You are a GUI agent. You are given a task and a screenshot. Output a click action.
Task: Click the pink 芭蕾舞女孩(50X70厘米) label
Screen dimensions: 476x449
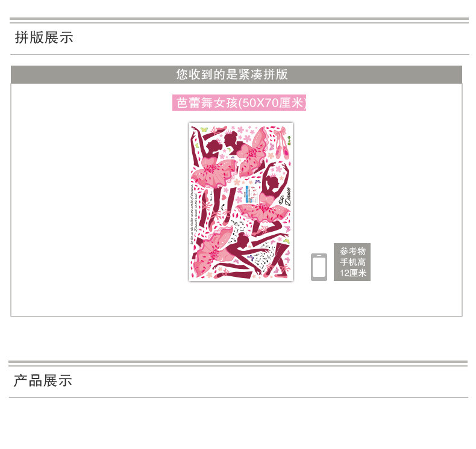[x=239, y=103]
